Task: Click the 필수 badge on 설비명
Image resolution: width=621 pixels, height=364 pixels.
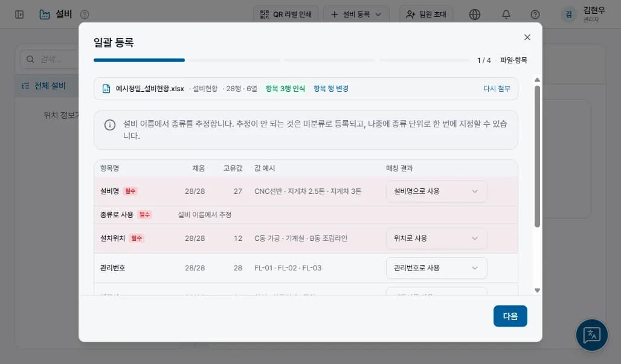Action: [130, 191]
